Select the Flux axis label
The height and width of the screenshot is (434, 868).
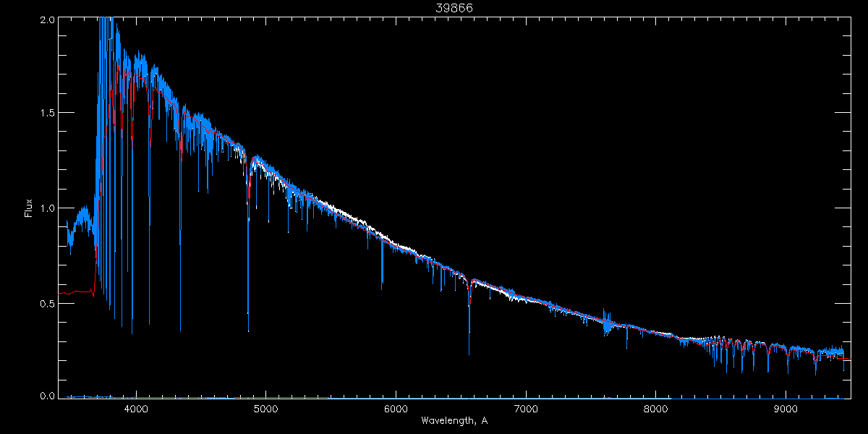tap(29, 209)
